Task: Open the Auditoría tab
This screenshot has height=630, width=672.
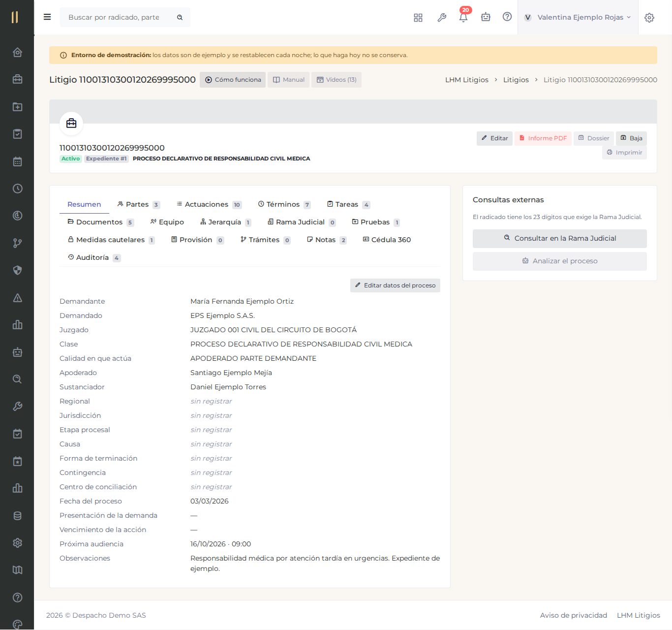Action: [x=94, y=257]
